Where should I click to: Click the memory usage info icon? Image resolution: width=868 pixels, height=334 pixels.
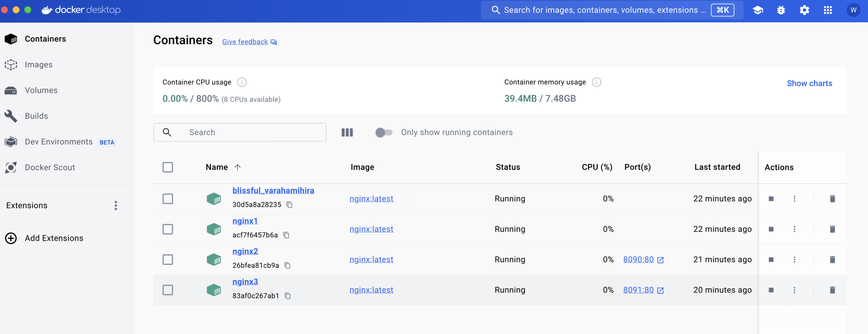pyautogui.click(x=596, y=82)
